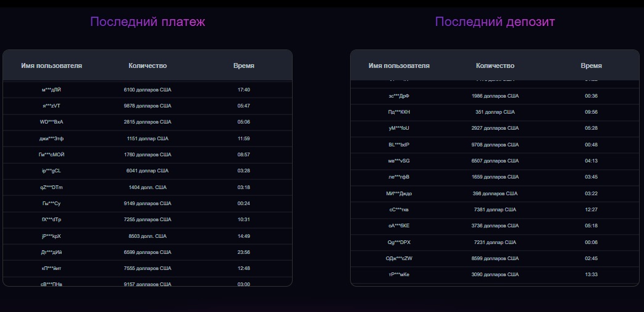Screen dimensions: 644x312
Task: Click "Количество" header in deposits table
Action: click(x=495, y=65)
